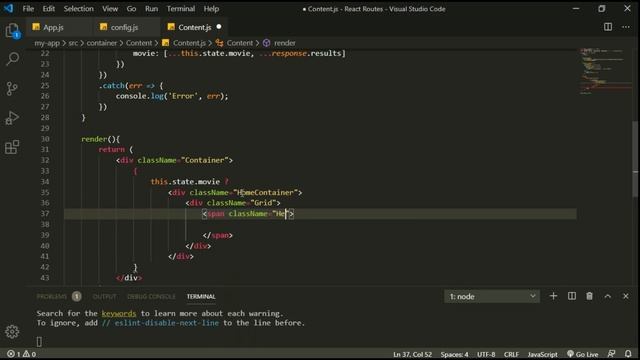Open the Terminal menu
This screenshot has height=360, width=640.
[180, 9]
